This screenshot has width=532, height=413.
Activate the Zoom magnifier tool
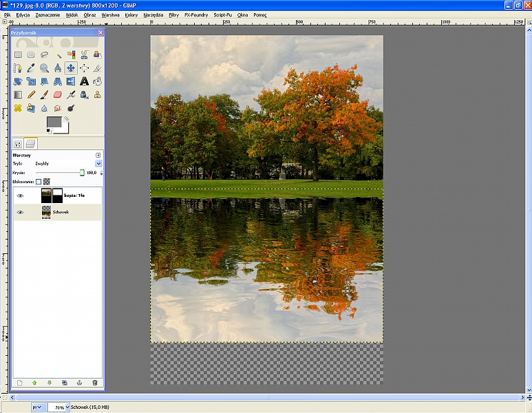(x=44, y=67)
